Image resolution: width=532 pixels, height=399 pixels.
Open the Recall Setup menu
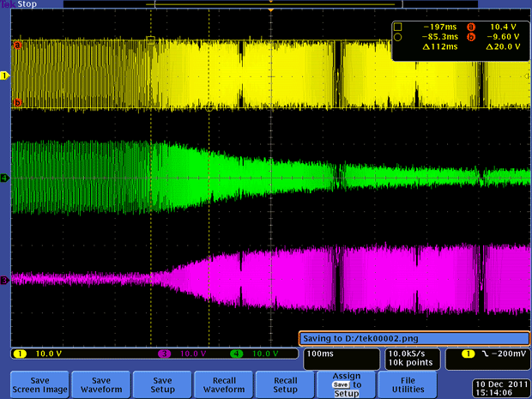(x=285, y=384)
